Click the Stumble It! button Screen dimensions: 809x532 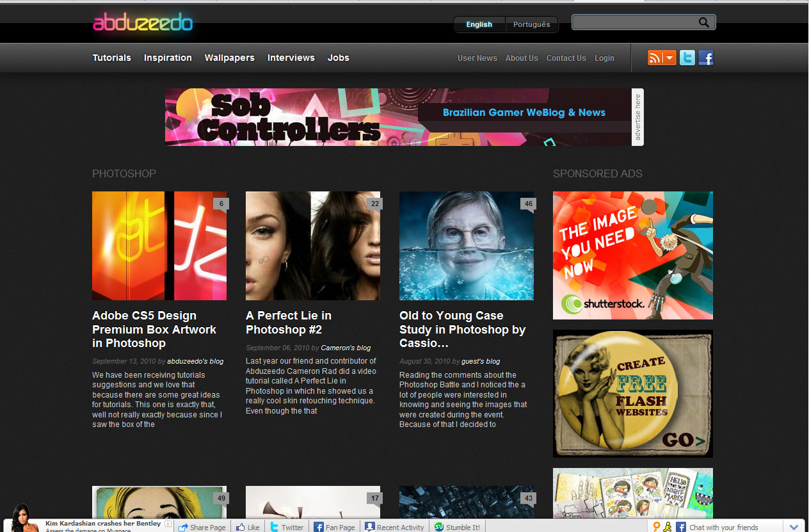[x=457, y=527]
